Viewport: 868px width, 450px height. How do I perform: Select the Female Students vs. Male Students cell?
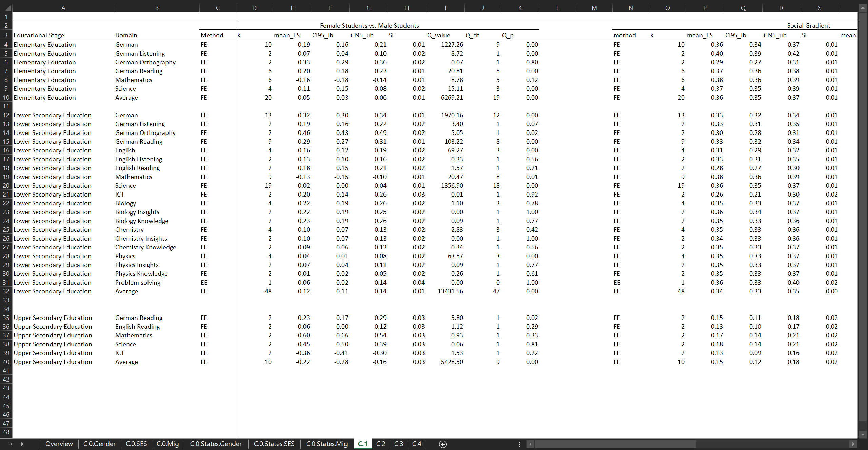pyautogui.click(x=369, y=26)
